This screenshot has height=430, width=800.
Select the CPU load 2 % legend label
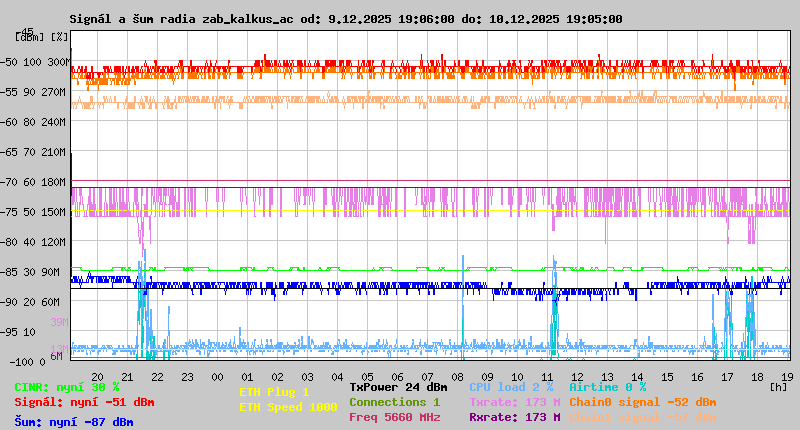coord(511,387)
